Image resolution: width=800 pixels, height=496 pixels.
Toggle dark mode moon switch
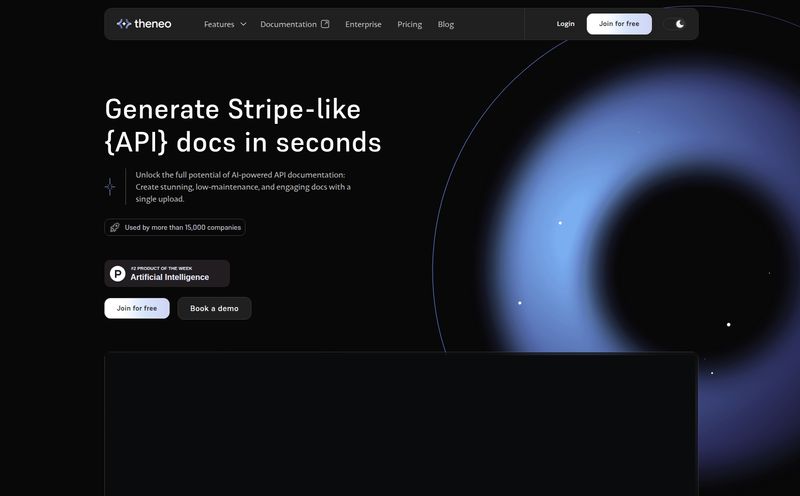point(676,24)
